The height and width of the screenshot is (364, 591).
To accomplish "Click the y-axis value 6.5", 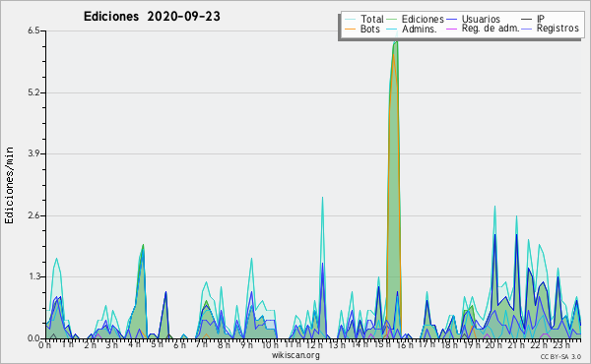I will pyautogui.click(x=33, y=30).
